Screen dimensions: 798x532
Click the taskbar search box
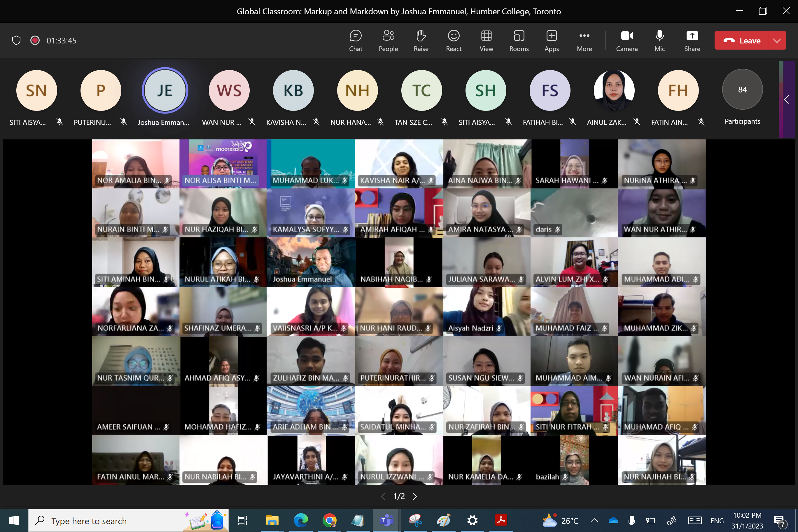click(x=128, y=520)
